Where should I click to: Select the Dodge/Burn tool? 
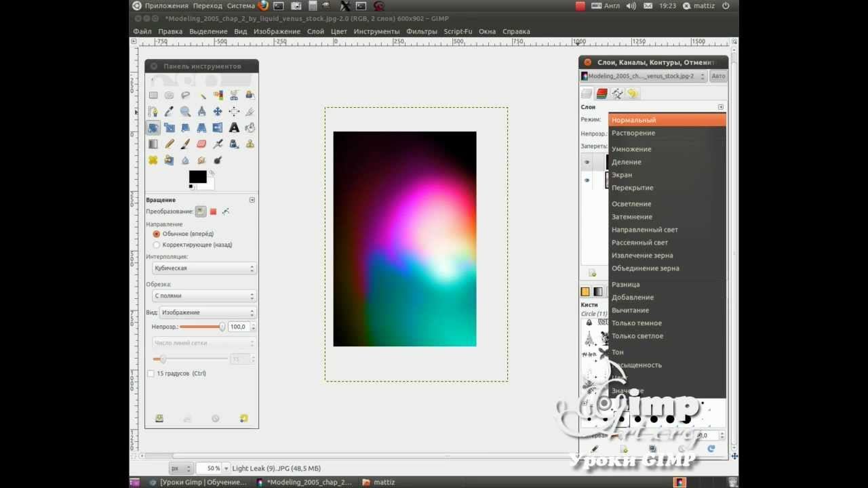coord(218,160)
